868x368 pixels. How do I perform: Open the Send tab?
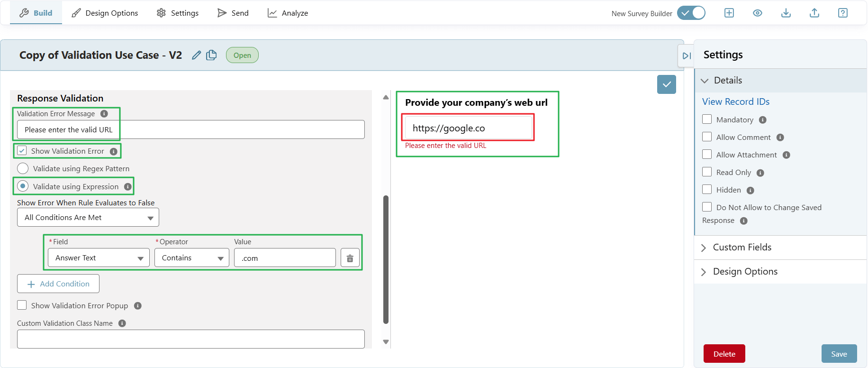[233, 13]
